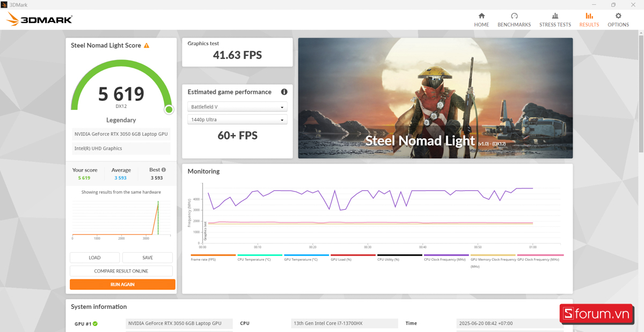The height and width of the screenshot is (332, 644).
Task: Click the Steel Nomad Light artwork image
Action: (435, 98)
